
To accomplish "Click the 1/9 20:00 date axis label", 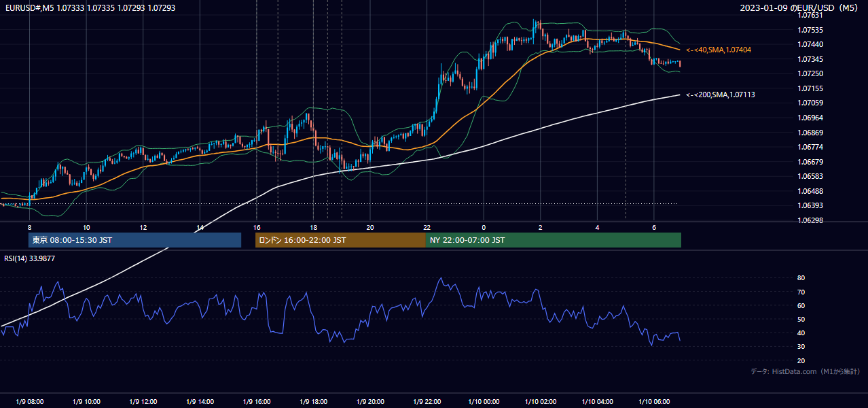I will pos(370,402).
